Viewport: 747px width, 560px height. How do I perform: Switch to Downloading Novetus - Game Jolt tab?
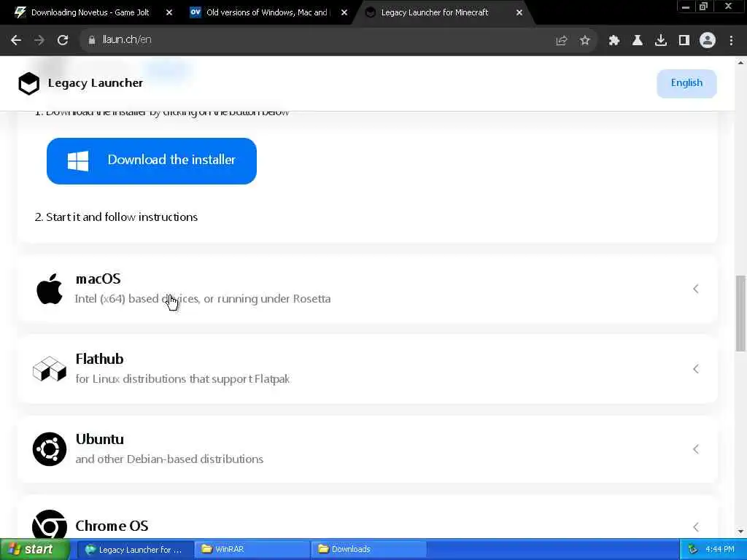click(x=90, y=13)
